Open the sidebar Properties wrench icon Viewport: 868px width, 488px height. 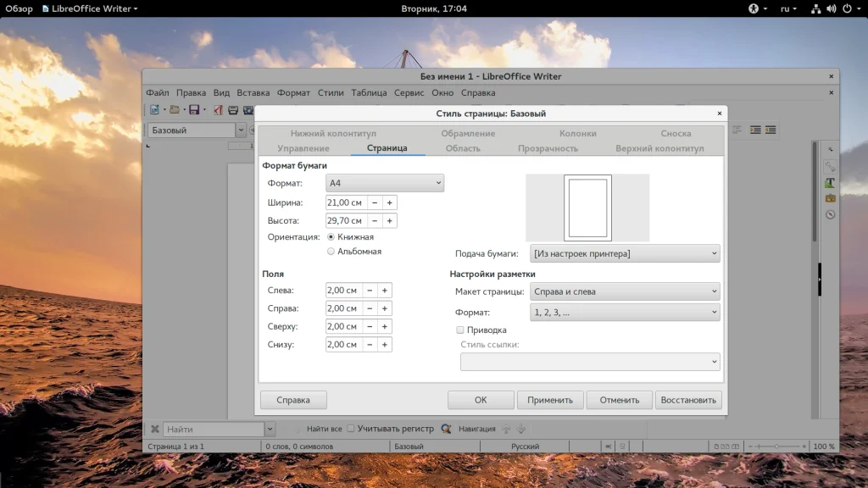(831, 167)
